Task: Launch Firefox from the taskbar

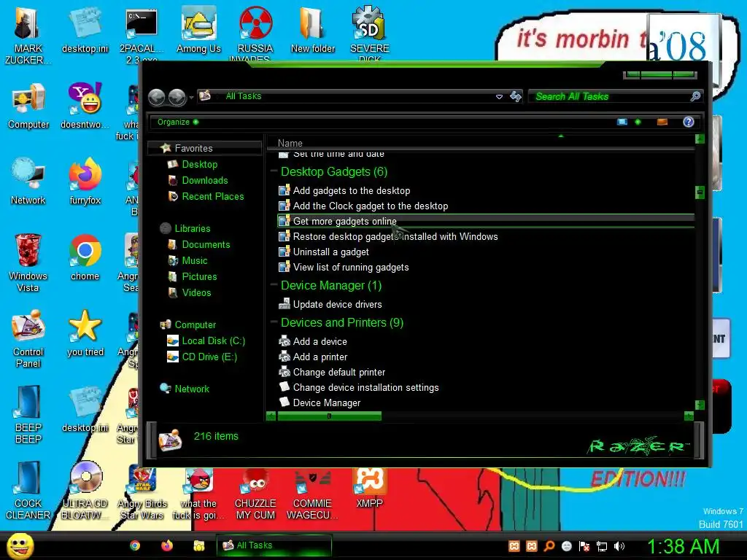Action: pyautogui.click(x=167, y=545)
